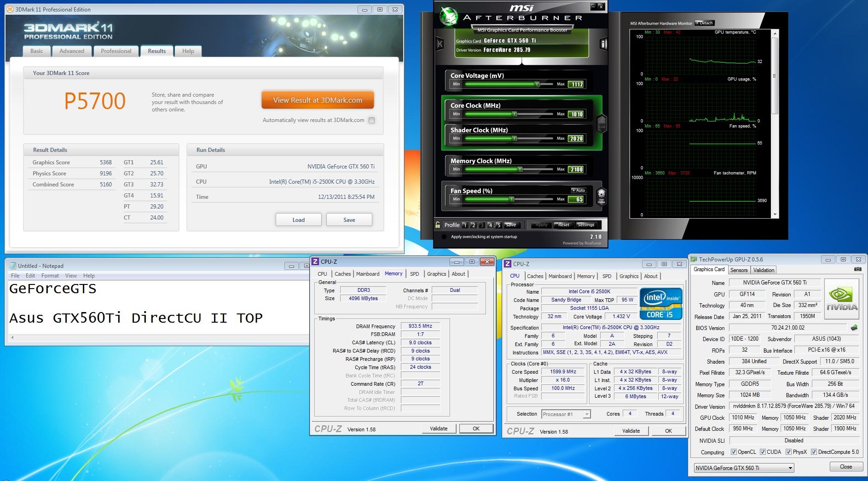Click the Afterburner profile lock icon

coord(438,225)
